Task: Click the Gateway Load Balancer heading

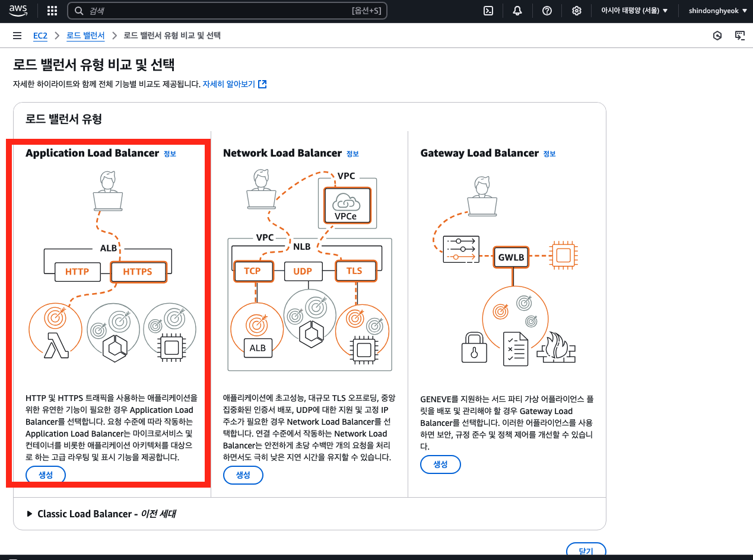Action: [479, 153]
